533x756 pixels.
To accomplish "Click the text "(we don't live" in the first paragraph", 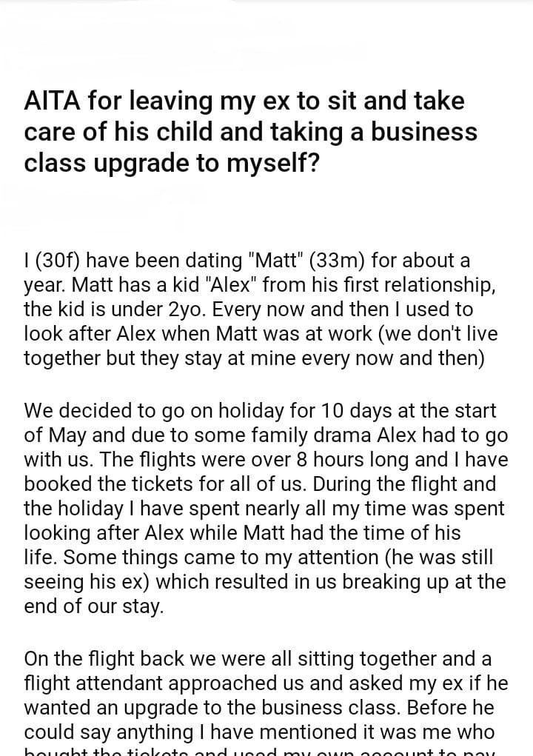I will [x=439, y=334].
